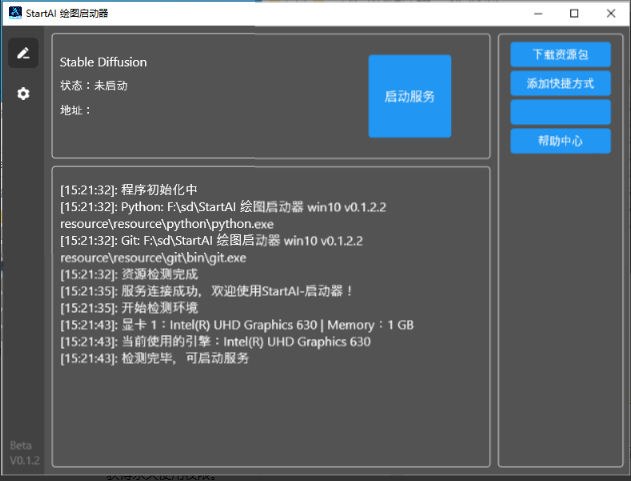Screen dimensions: 631x481
Task: Click log line starting with Python: F:\sd
Action: click(223, 207)
